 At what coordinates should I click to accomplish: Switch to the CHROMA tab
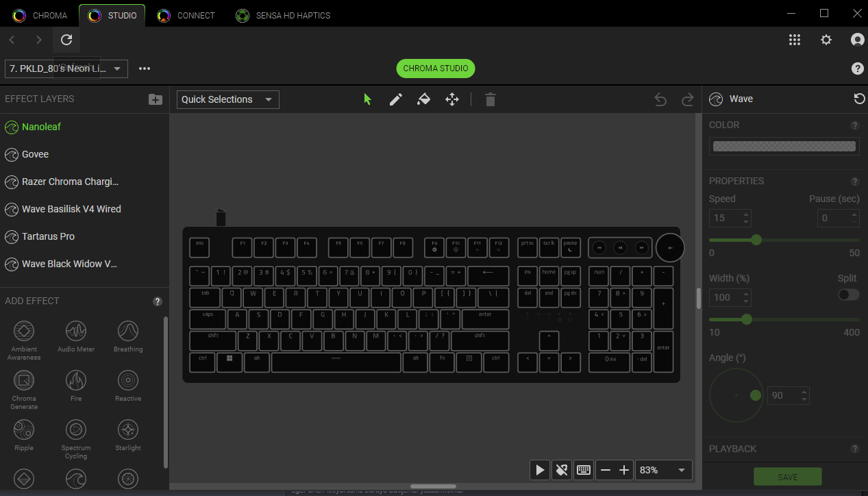[x=40, y=15]
